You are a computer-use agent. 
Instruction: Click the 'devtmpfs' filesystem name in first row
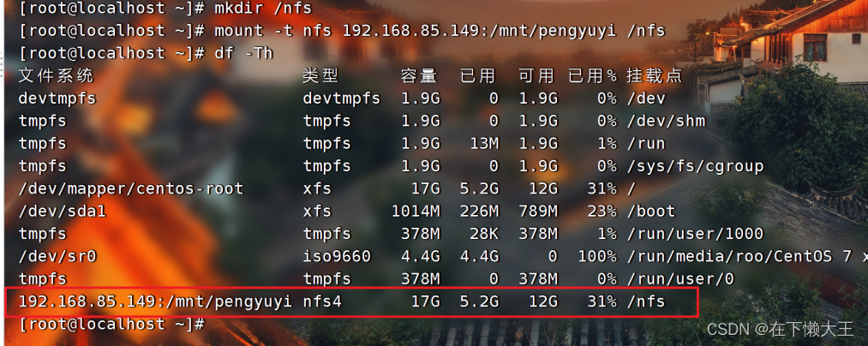[57, 98]
